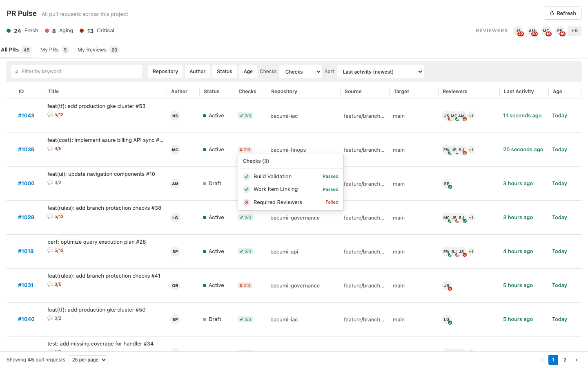The image size is (588, 368).
Task: Select the Build Validation check entry
Action: (x=291, y=177)
